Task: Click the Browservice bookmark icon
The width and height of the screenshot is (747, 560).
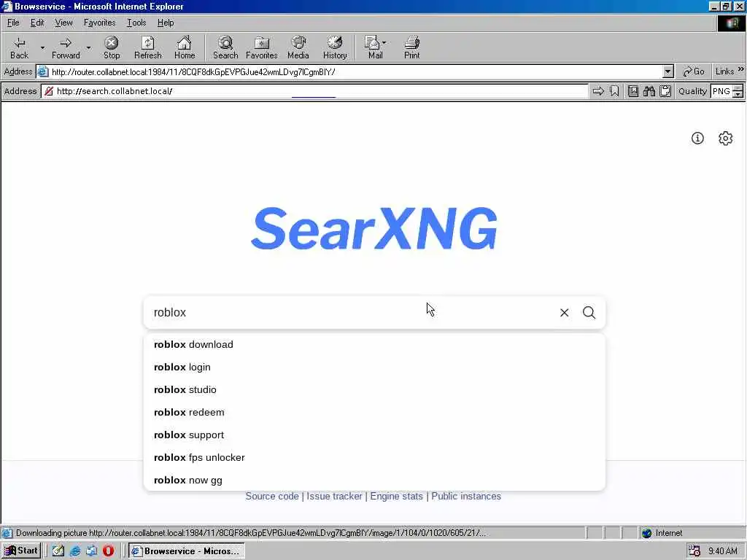Action: [614, 91]
